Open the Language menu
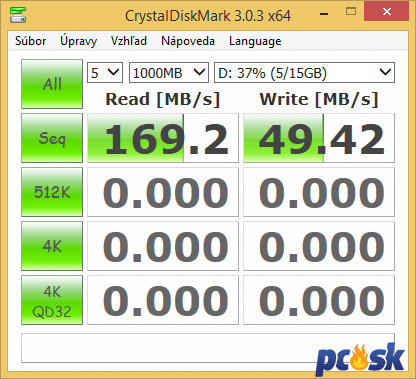Viewport: 416px width, 379px height. click(x=255, y=41)
